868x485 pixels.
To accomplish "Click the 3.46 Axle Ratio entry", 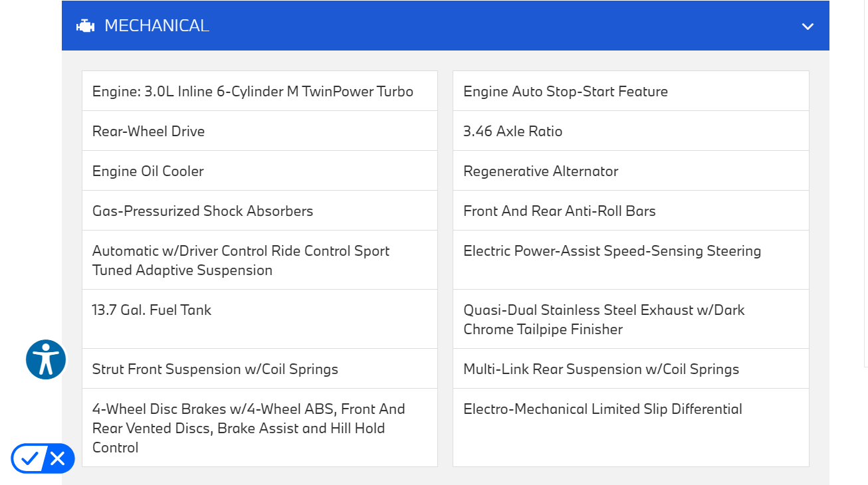I will (513, 132).
